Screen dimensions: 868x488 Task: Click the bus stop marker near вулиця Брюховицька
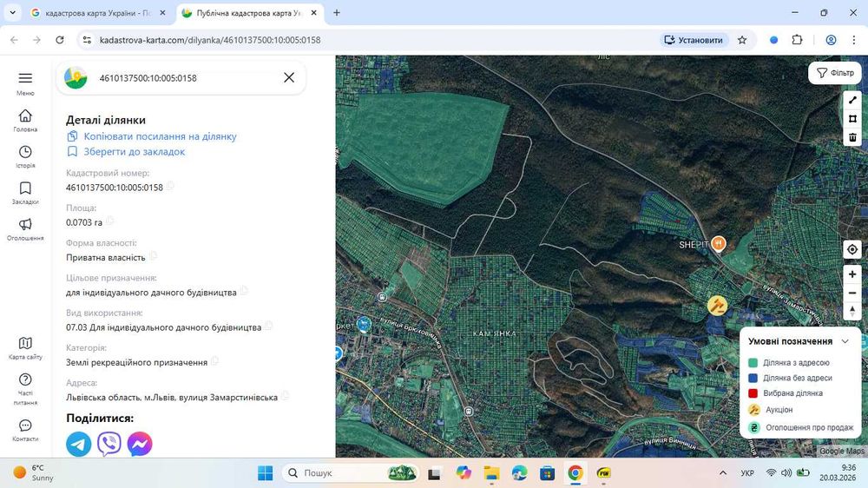click(x=382, y=297)
